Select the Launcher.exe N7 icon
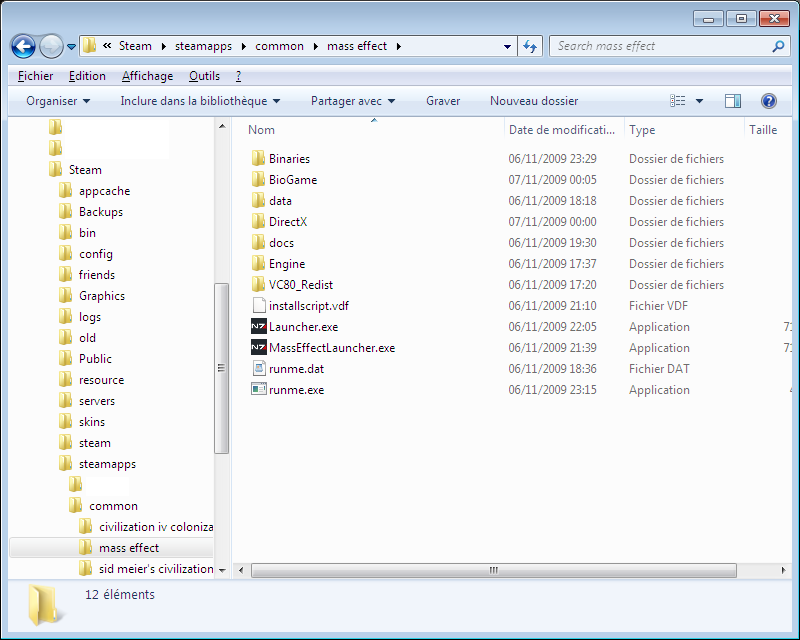Image resolution: width=800 pixels, height=640 pixels. point(259,326)
